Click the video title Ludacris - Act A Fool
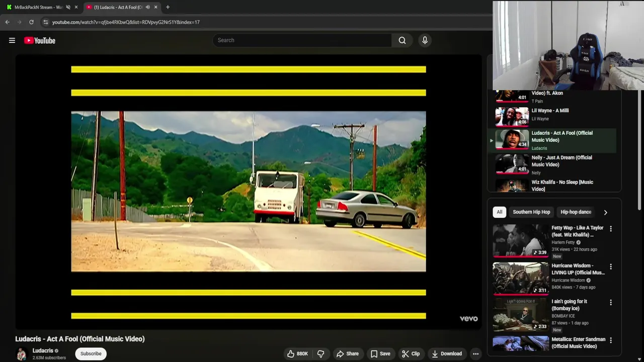 coord(80,339)
